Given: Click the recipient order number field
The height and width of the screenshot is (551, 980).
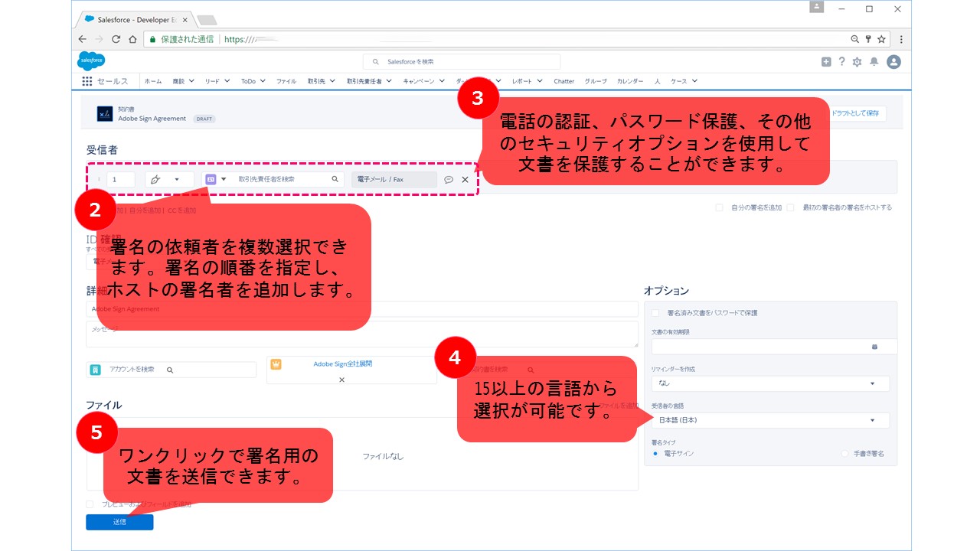Looking at the screenshot, I should 121,180.
